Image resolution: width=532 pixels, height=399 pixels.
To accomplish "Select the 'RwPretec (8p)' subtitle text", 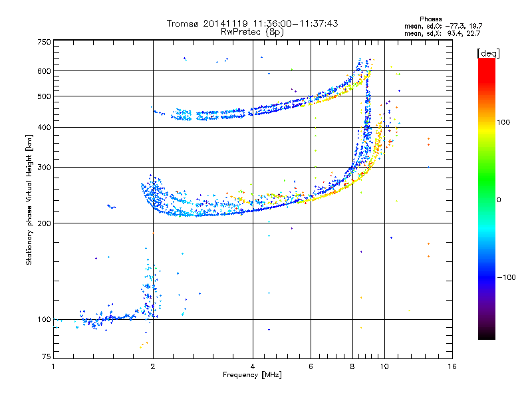I will pyautogui.click(x=252, y=32).
